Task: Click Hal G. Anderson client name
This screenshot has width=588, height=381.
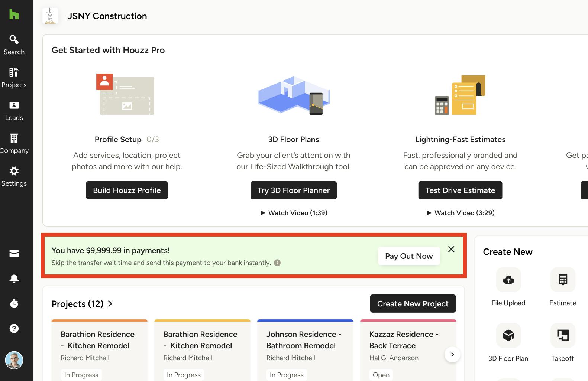Action: 394,358
